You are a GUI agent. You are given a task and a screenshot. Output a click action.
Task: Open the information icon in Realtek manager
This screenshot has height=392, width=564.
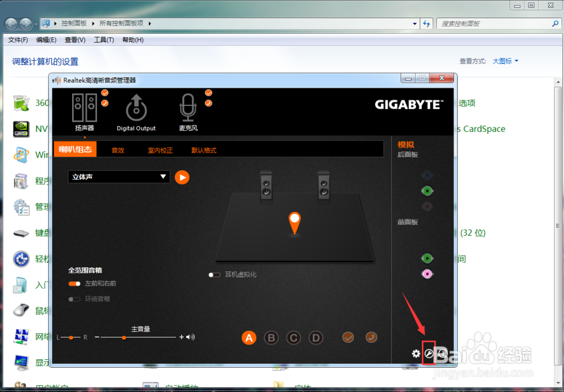(442, 354)
